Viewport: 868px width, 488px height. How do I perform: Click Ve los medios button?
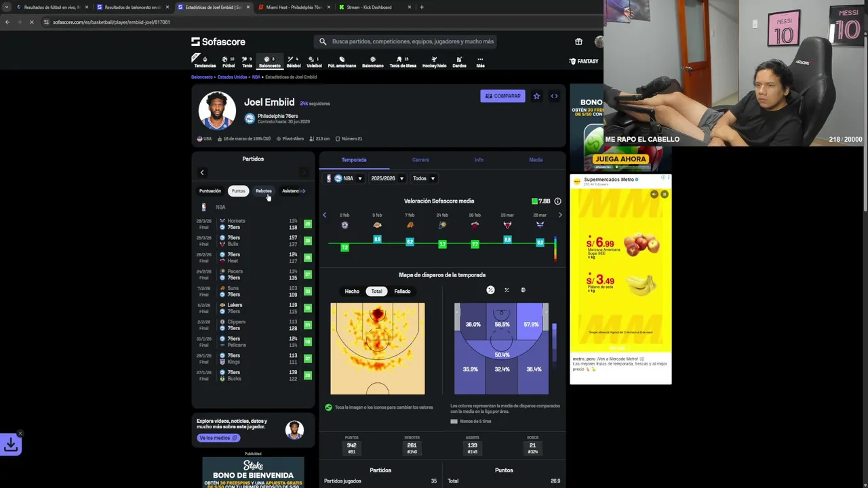pos(218,438)
